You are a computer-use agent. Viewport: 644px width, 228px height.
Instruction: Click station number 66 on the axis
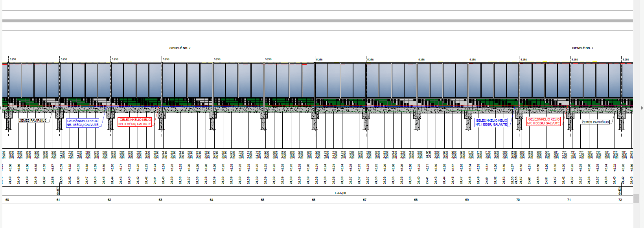tap(313, 200)
